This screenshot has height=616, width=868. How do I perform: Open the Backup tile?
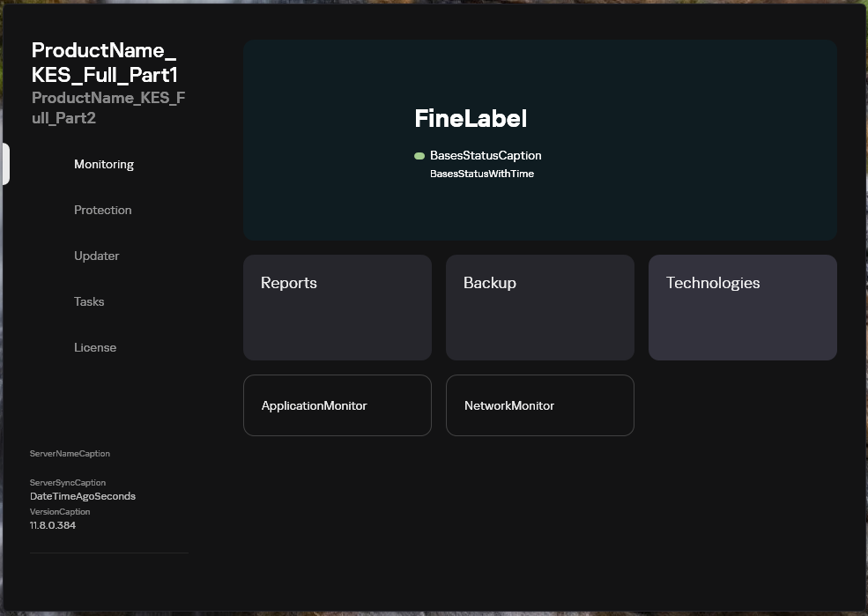coord(539,308)
